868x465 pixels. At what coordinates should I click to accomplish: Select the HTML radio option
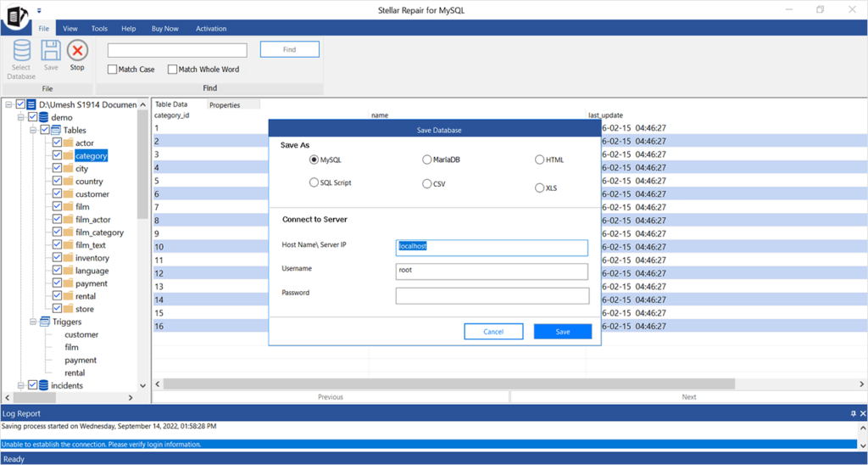(540, 160)
